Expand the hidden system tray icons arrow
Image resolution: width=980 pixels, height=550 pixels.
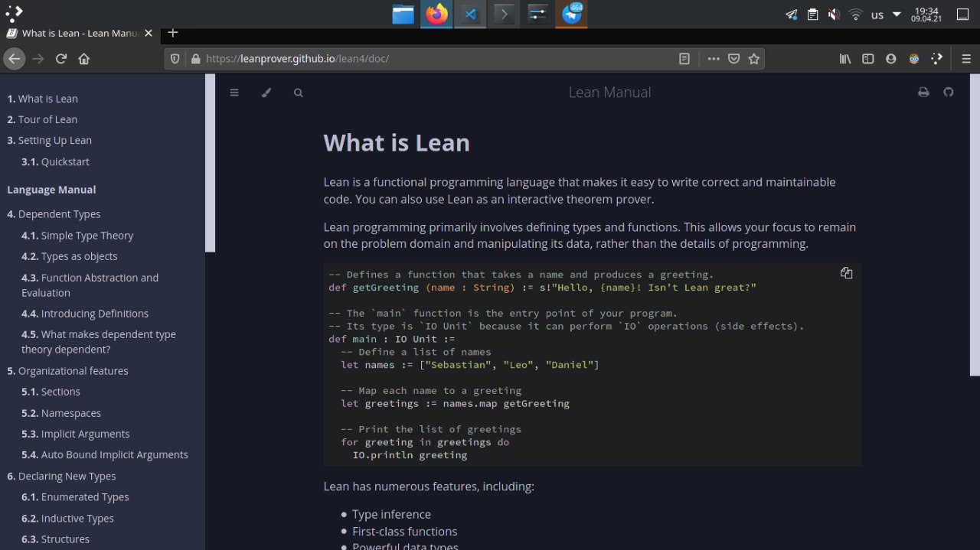(x=897, y=14)
